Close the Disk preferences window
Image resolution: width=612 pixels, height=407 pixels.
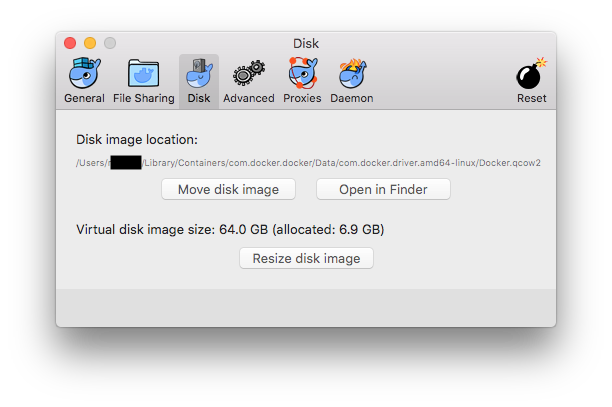[70, 43]
